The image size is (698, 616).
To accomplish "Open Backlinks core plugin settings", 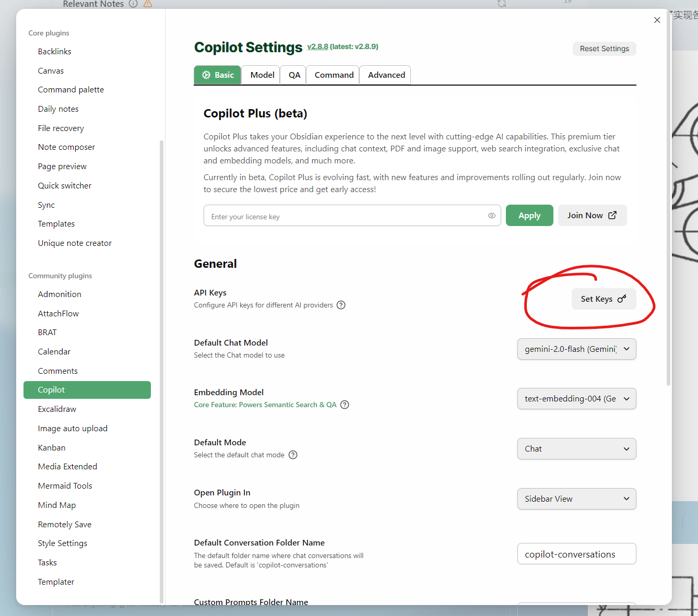I will (87, 51).
